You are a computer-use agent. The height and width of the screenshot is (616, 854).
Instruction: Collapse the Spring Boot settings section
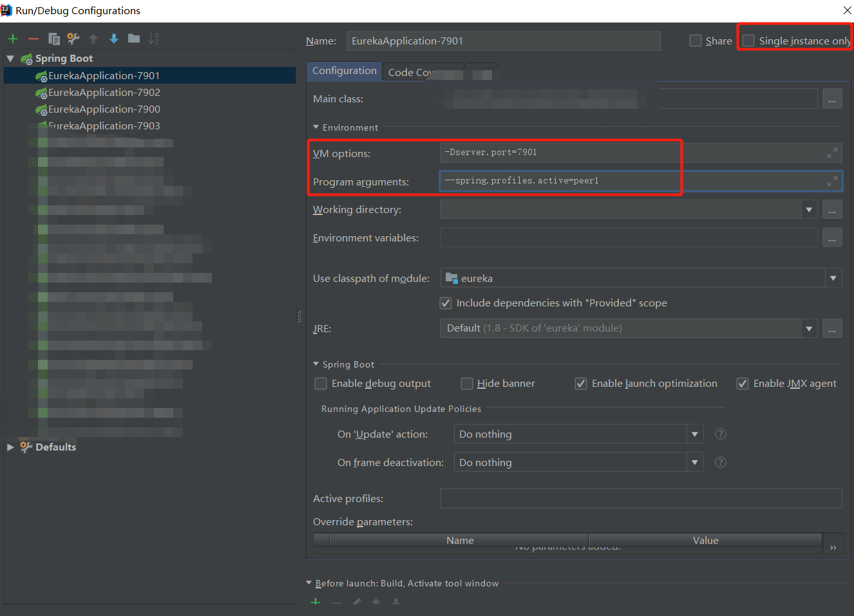click(316, 364)
